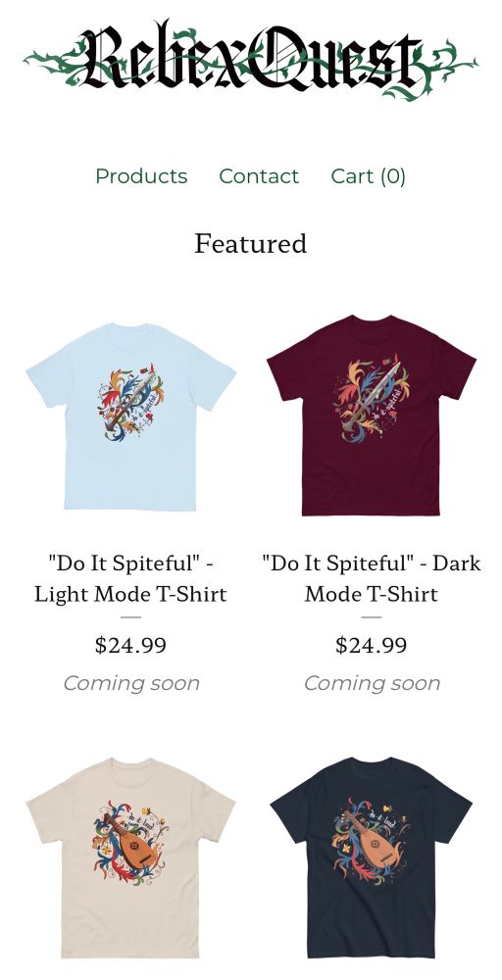Click the Featured section heading
The image size is (502, 980).
(x=251, y=243)
